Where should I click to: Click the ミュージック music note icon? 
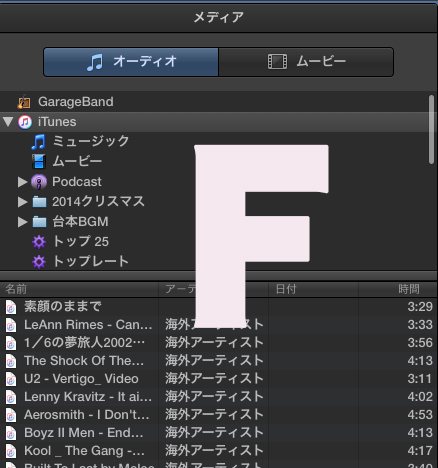38,142
